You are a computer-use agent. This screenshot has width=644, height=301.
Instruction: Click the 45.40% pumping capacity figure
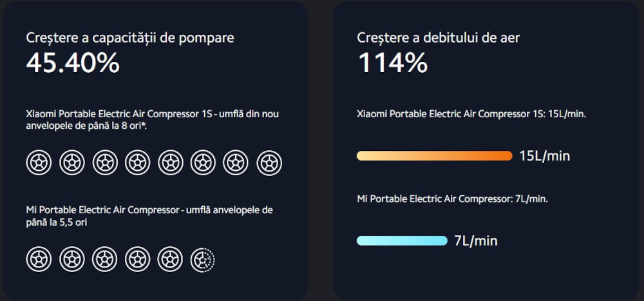click(73, 63)
